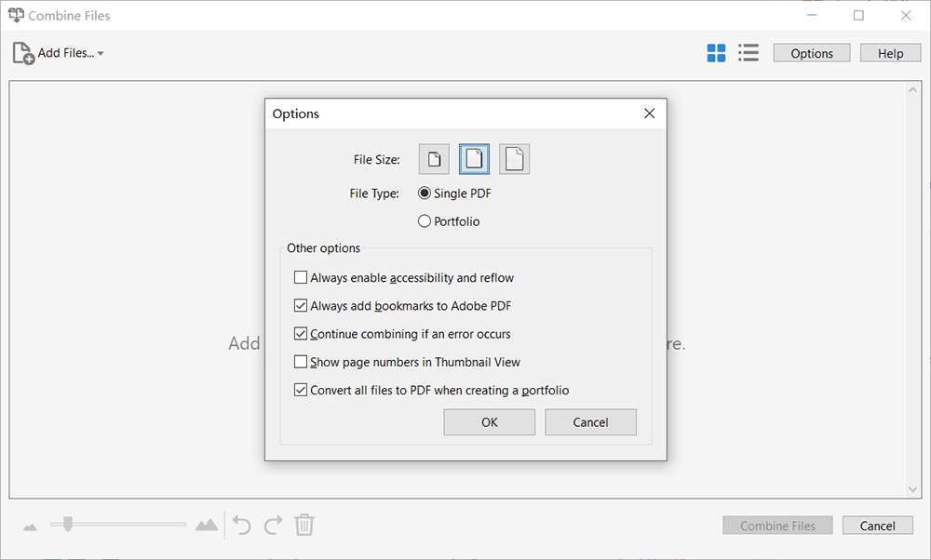Click the large mountain zoom-in icon
Image resolution: width=931 pixels, height=560 pixels.
coord(207,526)
